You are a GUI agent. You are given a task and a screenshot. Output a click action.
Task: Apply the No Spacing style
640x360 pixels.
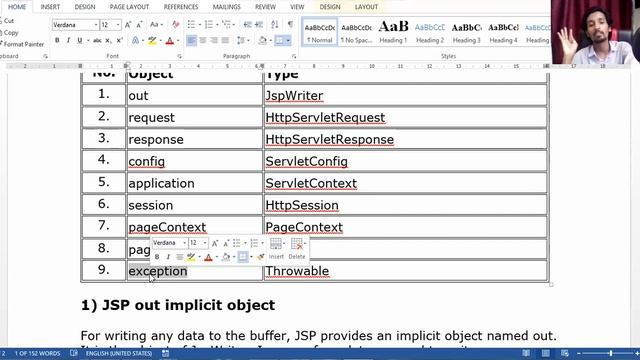point(356,32)
